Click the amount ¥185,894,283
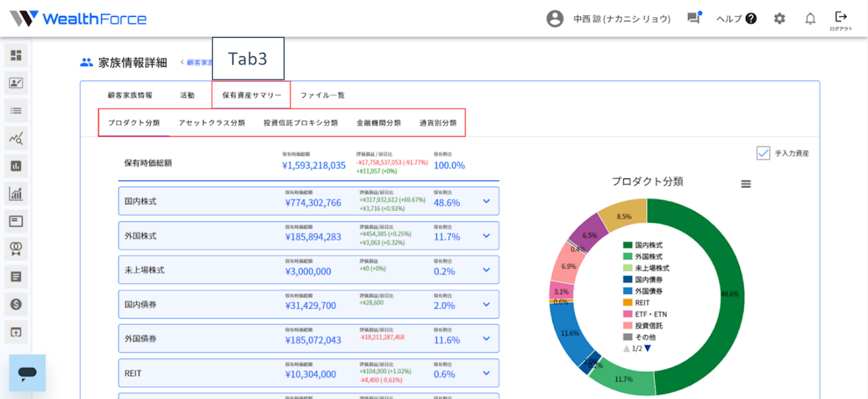The height and width of the screenshot is (399, 868). [x=313, y=237]
